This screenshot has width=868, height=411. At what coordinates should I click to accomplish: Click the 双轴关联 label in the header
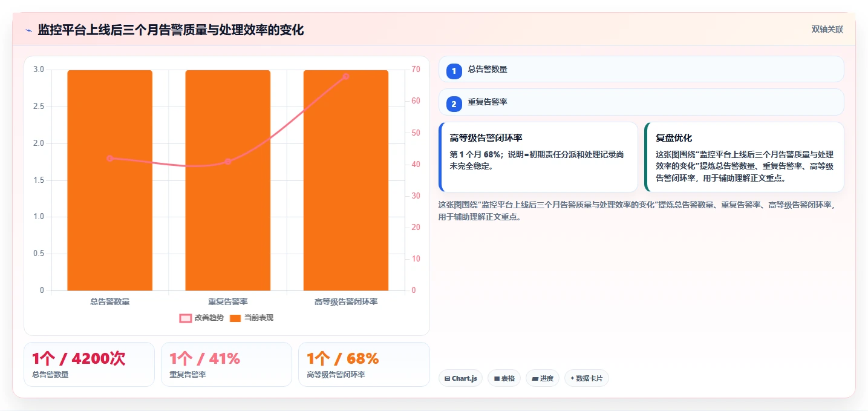click(827, 30)
